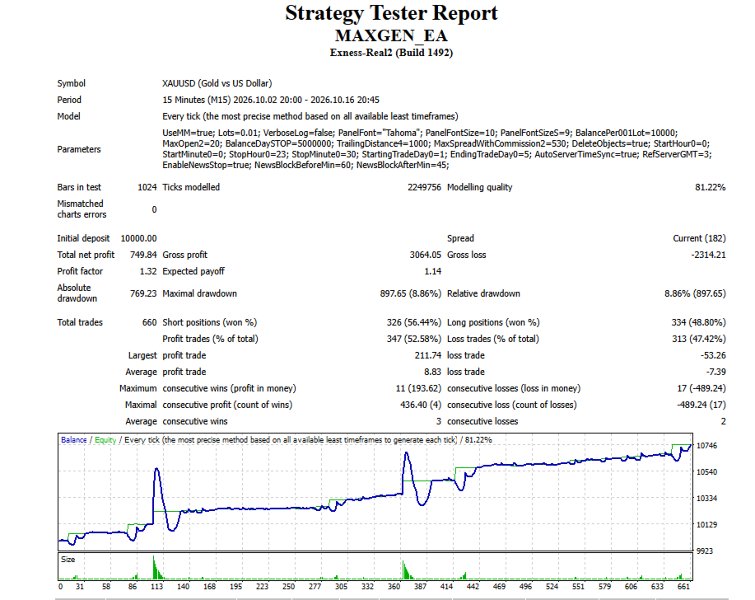Click the consecutive wins 11 (193.62) value
The width and height of the screenshot is (755, 600).
418,388
